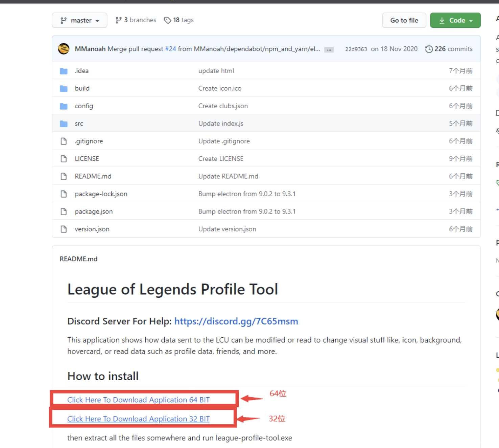
Task: View the 226 commits history
Action: (x=449, y=49)
